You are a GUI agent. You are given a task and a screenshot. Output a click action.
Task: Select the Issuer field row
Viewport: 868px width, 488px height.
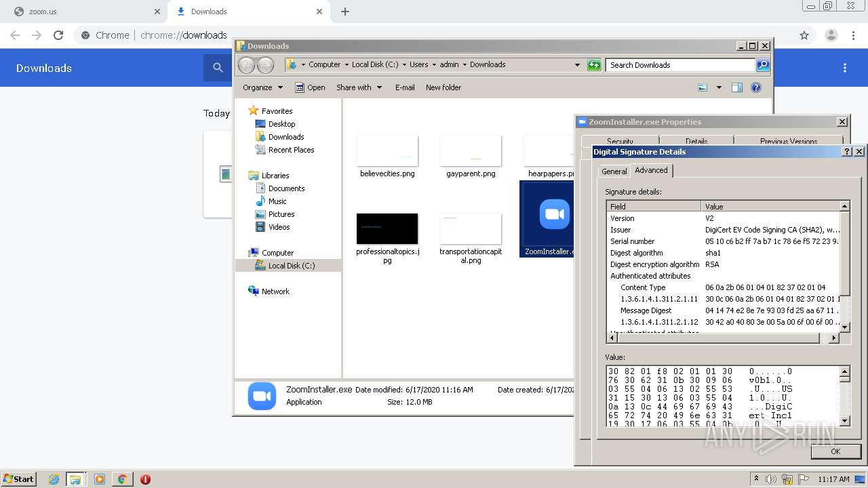click(723, 230)
